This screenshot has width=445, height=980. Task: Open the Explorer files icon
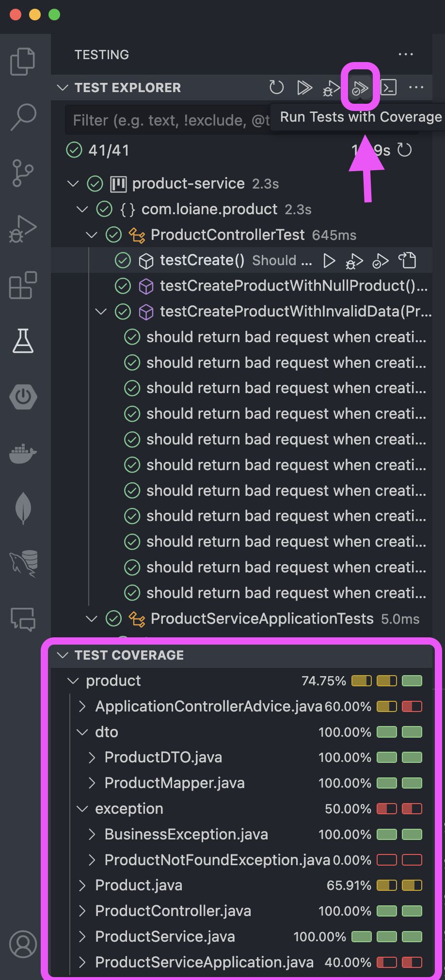click(23, 62)
